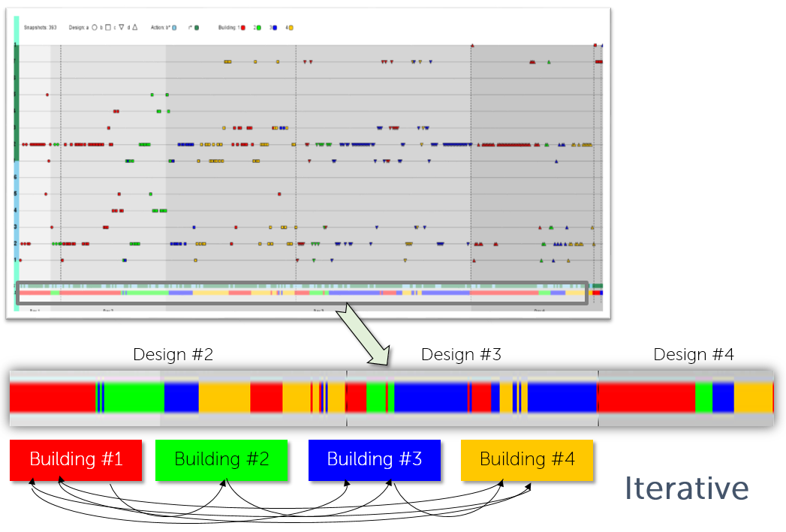The width and height of the screenshot is (786, 532).
Task: Click the Design c inverted triangle symbol
Action: point(122,28)
